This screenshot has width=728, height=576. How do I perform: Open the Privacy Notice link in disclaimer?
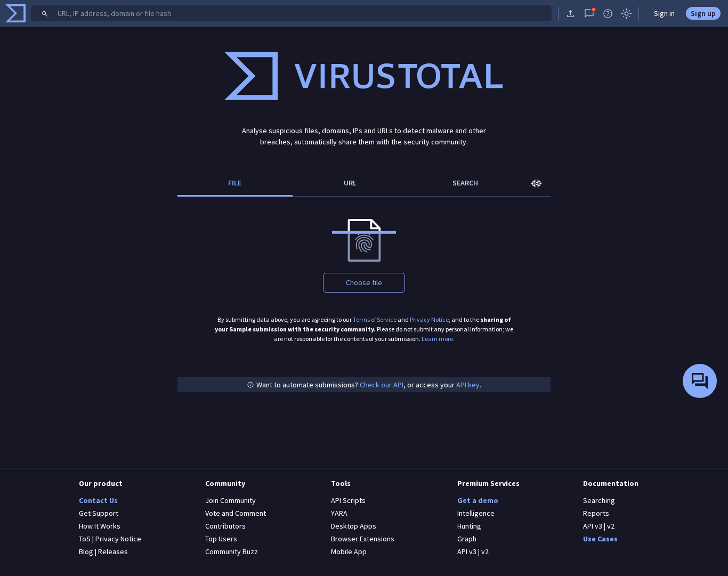pyautogui.click(x=429, y=320)
